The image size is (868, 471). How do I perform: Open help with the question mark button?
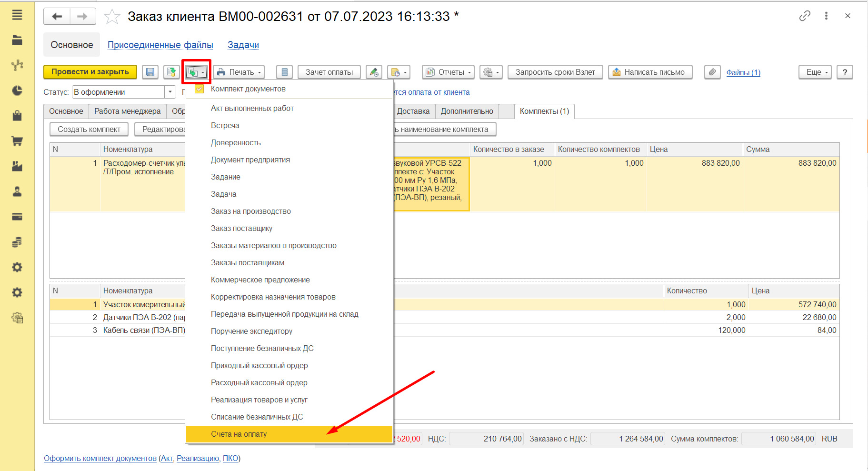coord(845,72)
